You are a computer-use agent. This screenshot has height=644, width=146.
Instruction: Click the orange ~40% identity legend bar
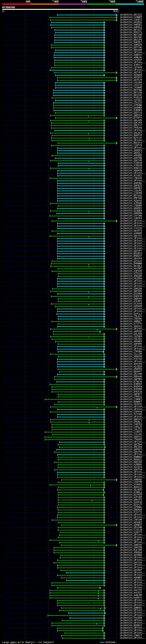coord(45,4)
